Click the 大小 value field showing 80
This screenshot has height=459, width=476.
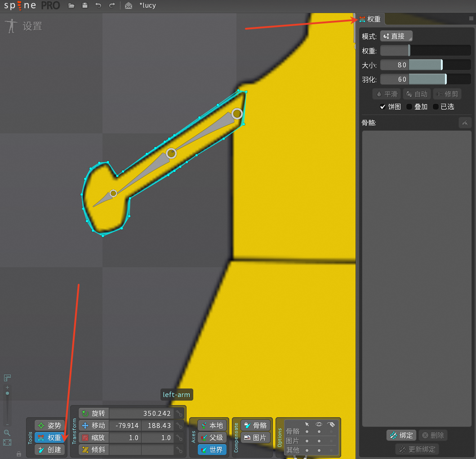pyautogui.click(x=395, y=65)
